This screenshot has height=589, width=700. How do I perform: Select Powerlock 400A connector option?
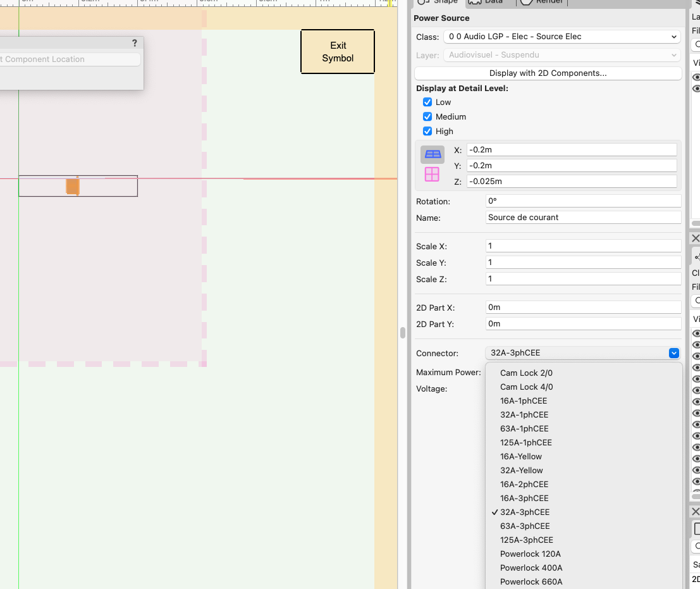[x=531, y=568]
